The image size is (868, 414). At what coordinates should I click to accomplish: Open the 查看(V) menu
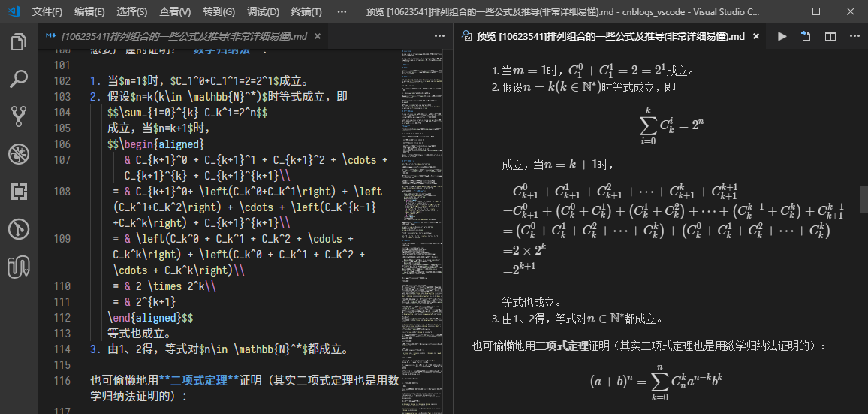tap(175, 11)
